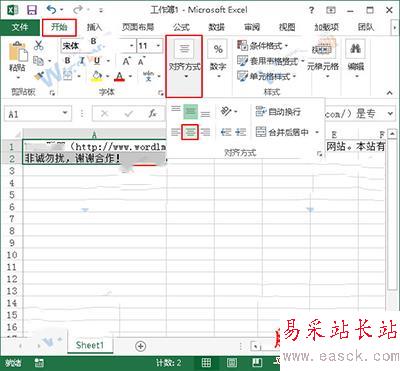Click the increase indent icon
The width and height of the screenshot is (400, 371).
[x=240, y=132]
